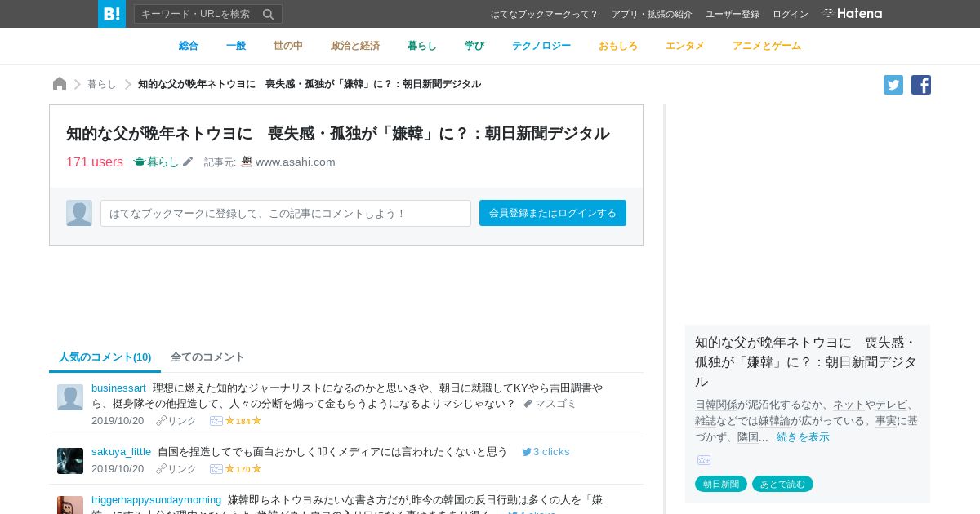Open triggerhappysundaymorning user profile link

[x=156, y=499]
